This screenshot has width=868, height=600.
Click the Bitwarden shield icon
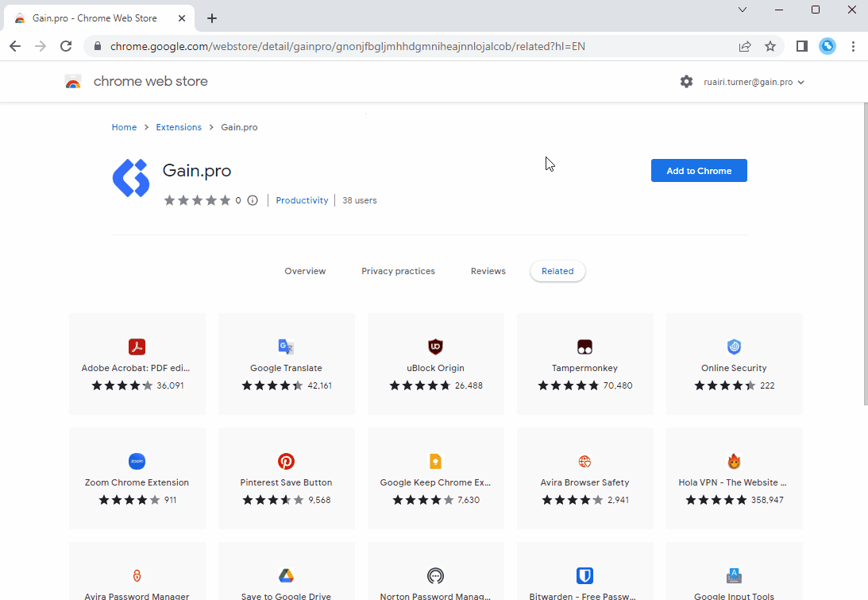click(x=584, y=575)
